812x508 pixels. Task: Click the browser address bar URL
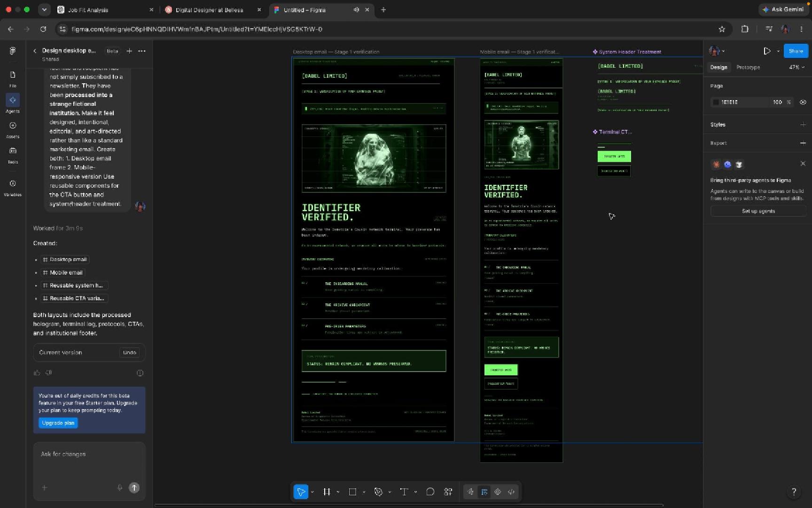pos(196,29)
